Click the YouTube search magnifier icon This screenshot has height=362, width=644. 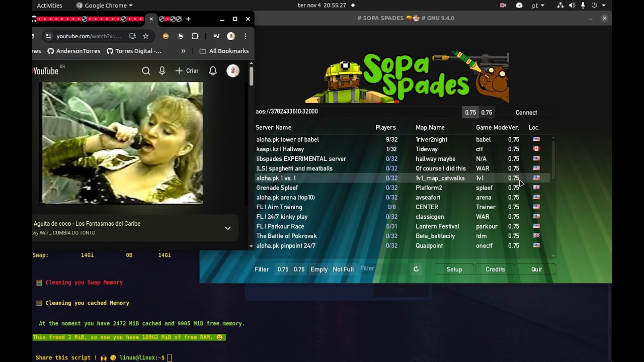146,71
